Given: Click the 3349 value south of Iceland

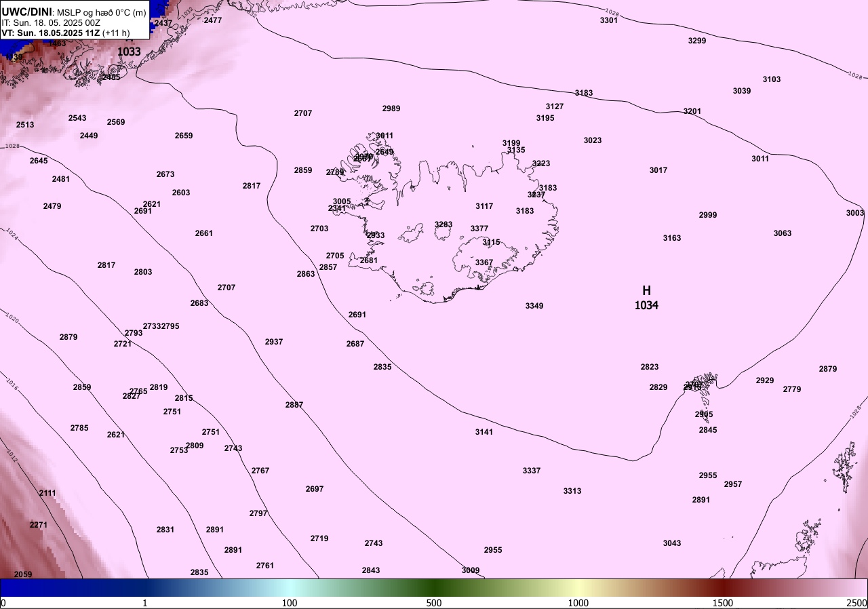Looking at the screenshot, I should (x=534, y=306).
